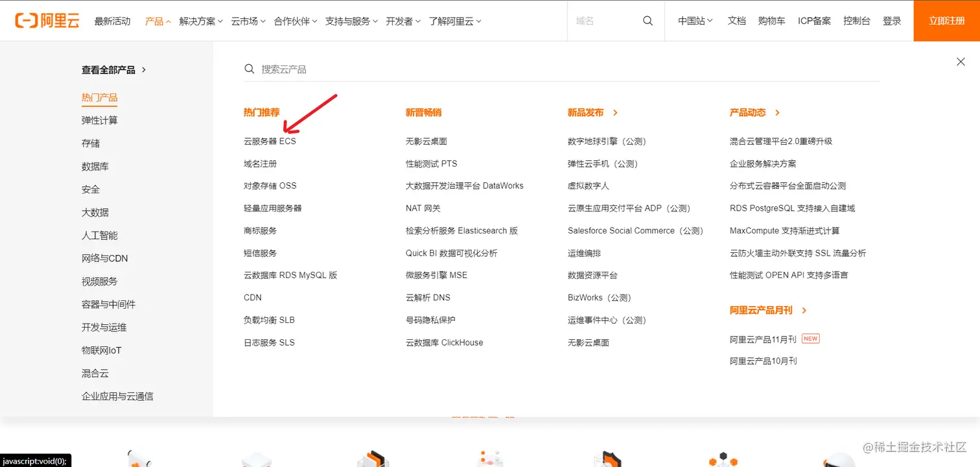Viewport: 980px width, 467px height.
Task: Open 混合云管理平台2.0重磅升级 news
Action: [781, 141]
